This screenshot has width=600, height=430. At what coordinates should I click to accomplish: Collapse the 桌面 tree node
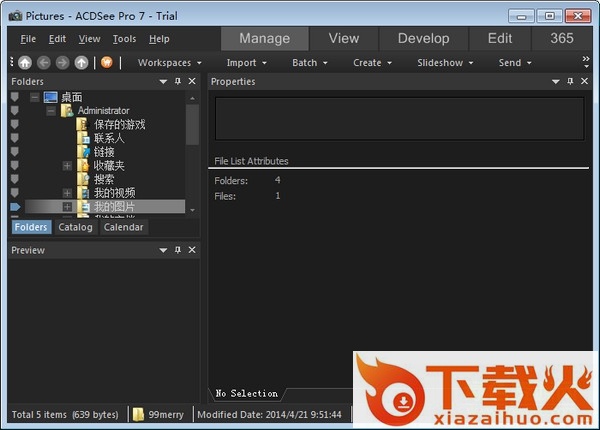pyautogui.click(x=35, y=98)
